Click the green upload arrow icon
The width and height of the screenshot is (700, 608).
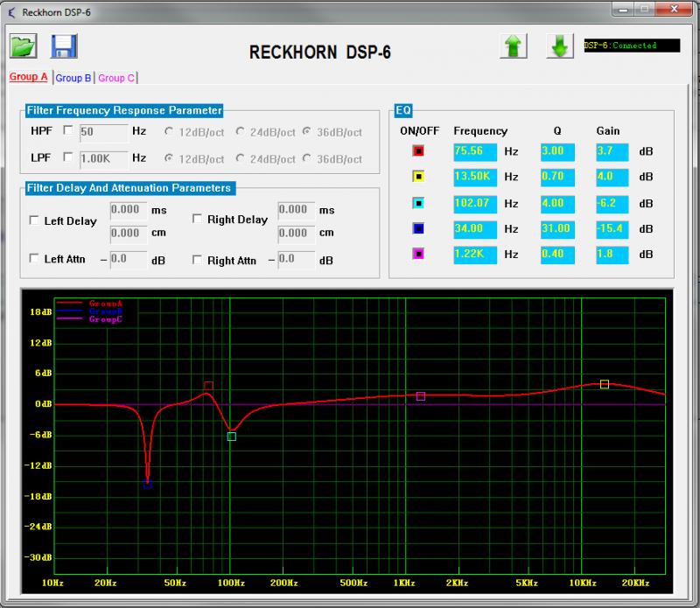click(x=514, y=46)
